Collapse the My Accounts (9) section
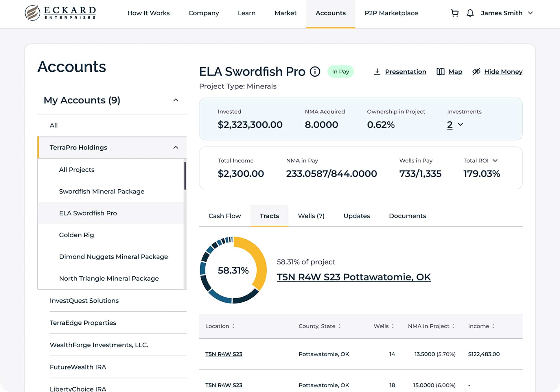The image size is (560, 392). 176,100
